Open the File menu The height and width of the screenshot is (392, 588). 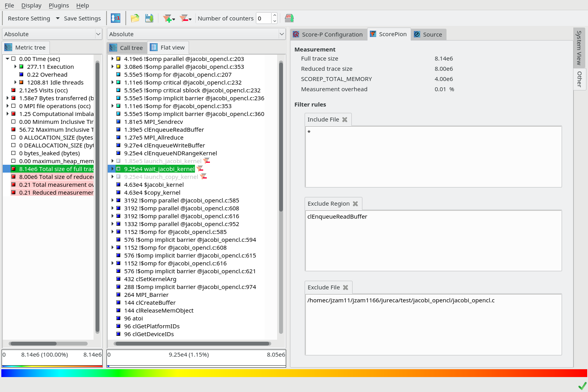coord(9,5)
